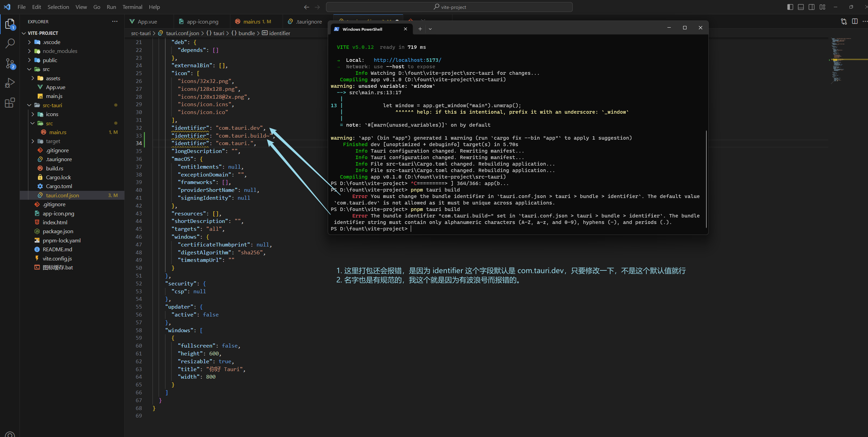Open the Source Control view
Screen dimensions: 868x437
tap(10, 63)
